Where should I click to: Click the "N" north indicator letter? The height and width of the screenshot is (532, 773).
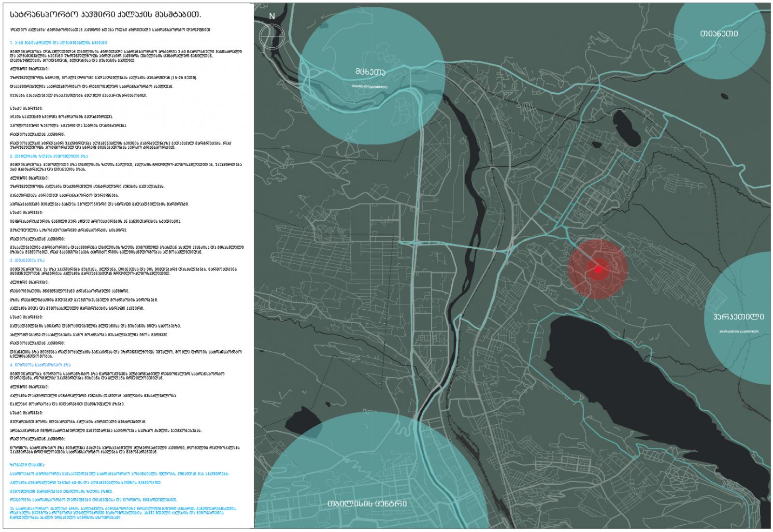pos(272,16)
